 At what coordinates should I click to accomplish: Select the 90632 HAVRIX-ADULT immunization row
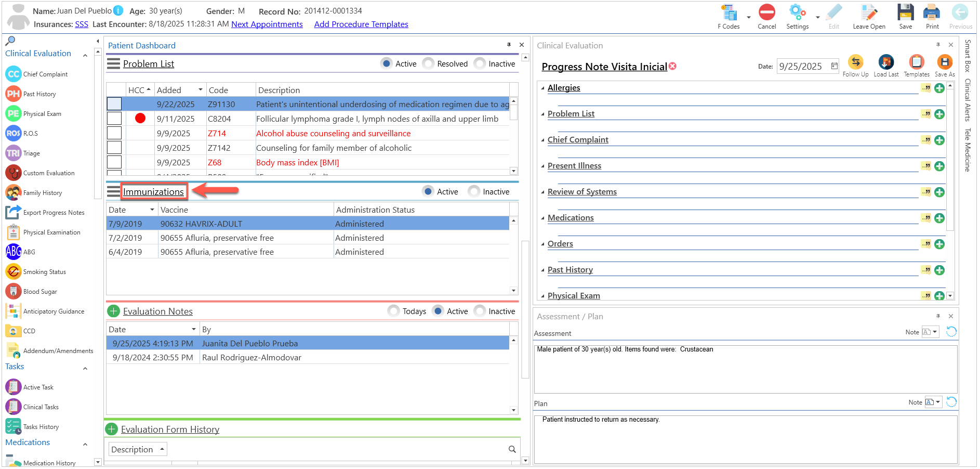(308, 224)
